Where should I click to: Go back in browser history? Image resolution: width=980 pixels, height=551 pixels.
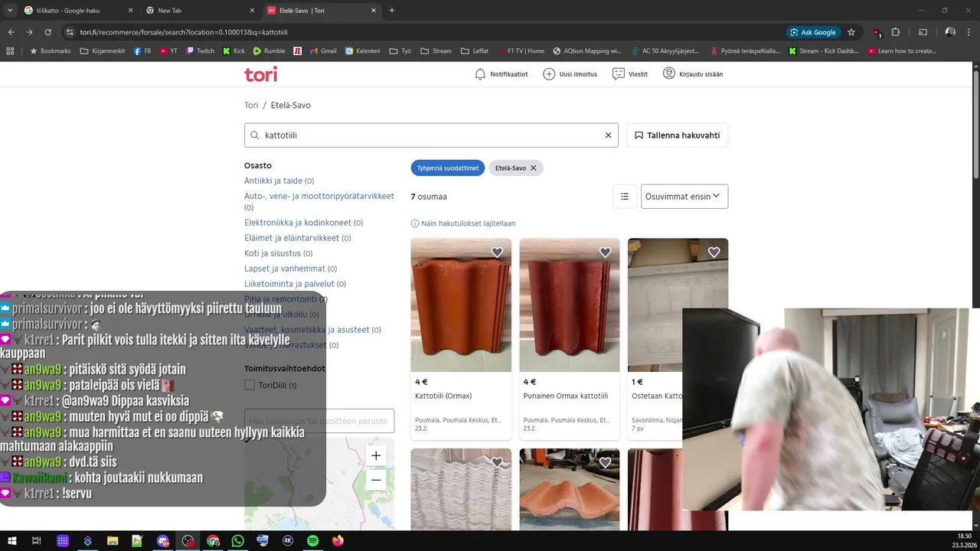(x=11, y=32)
